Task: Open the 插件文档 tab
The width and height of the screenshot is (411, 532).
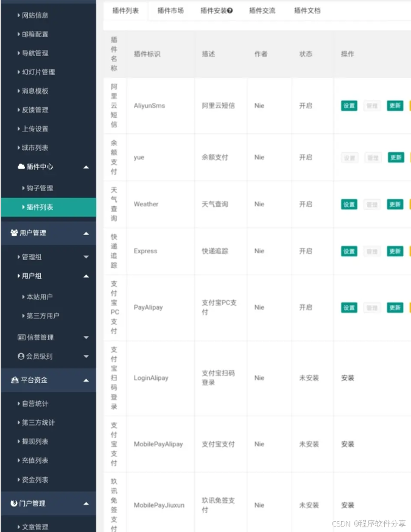Action: (x=307, y=11)
